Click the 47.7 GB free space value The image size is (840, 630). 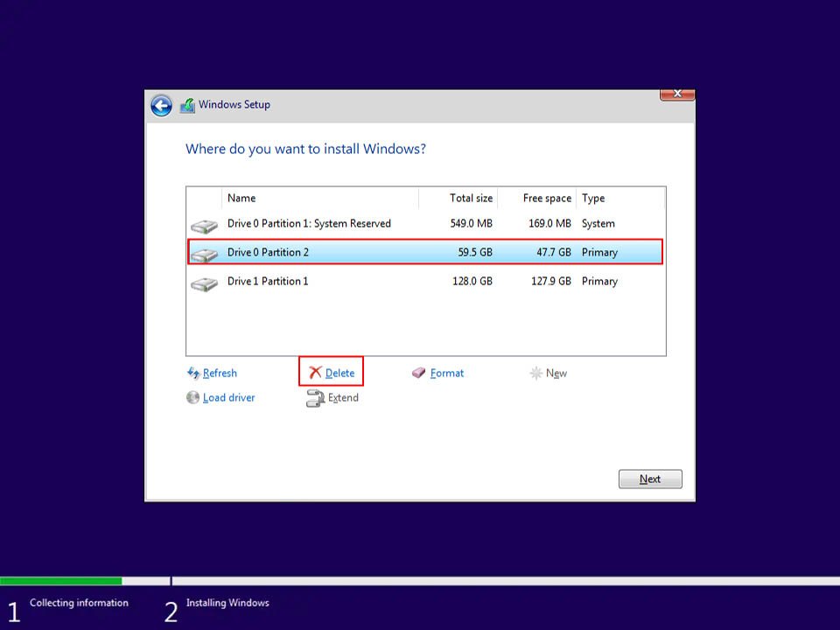pos(554,252)
